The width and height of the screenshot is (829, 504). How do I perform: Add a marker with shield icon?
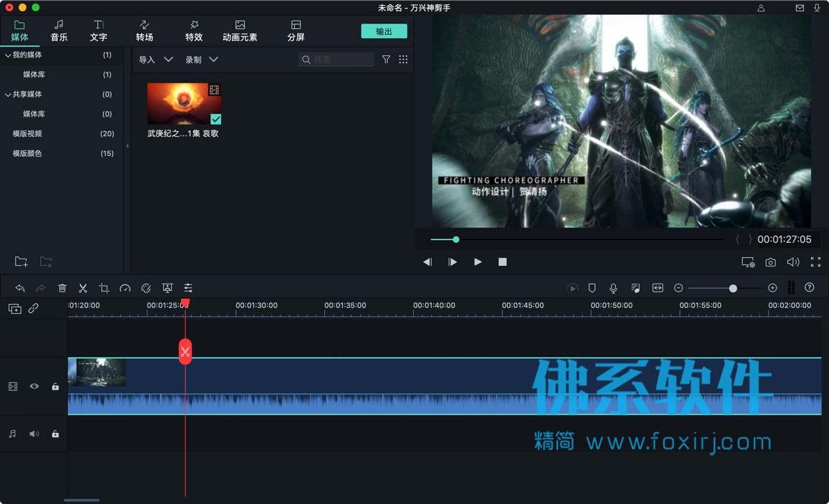point(592,288)
